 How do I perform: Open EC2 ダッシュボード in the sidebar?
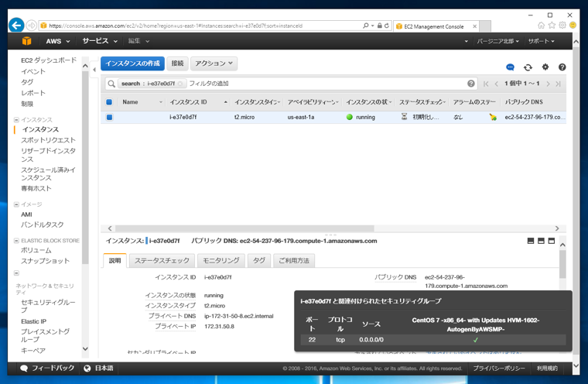tap(49, 60)
